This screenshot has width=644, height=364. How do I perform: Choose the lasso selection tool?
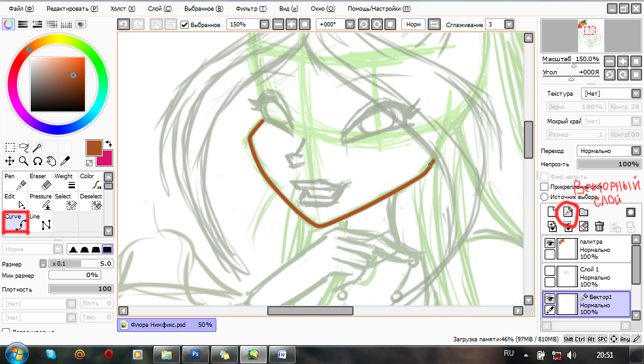tap(24, 147)
